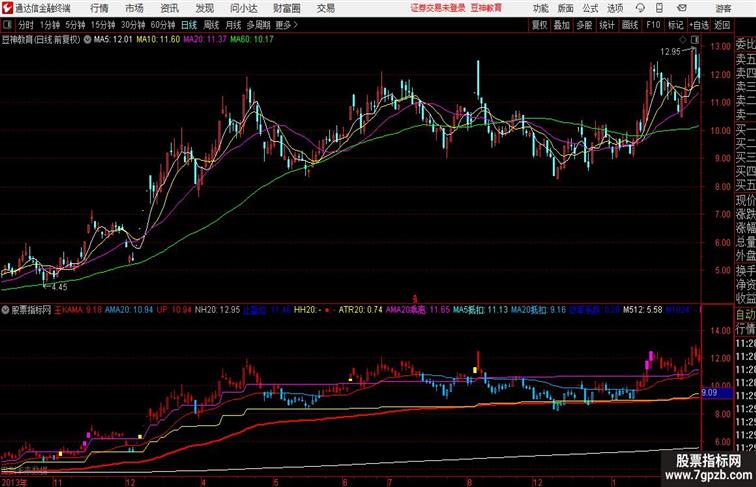Click the MA5: 12.01 indicator value
Viewport: 756px width, 487px height.
[x=113, y=40]
